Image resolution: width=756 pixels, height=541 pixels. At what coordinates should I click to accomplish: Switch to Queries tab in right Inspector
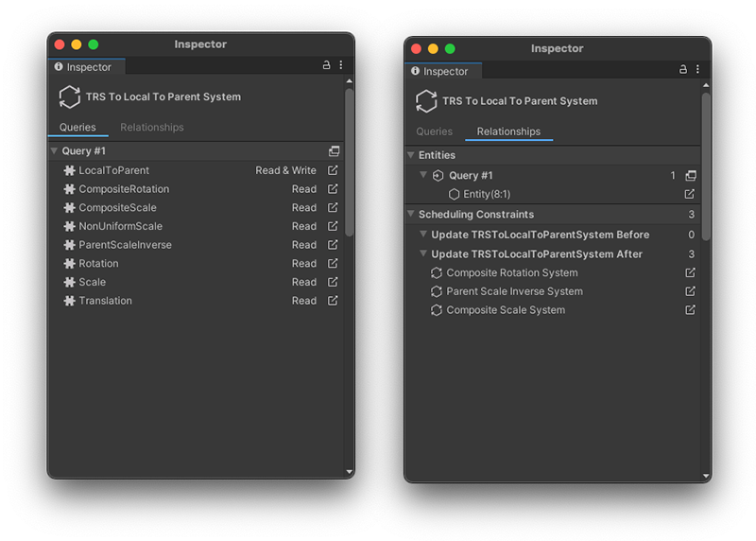[x=435, y=131]
